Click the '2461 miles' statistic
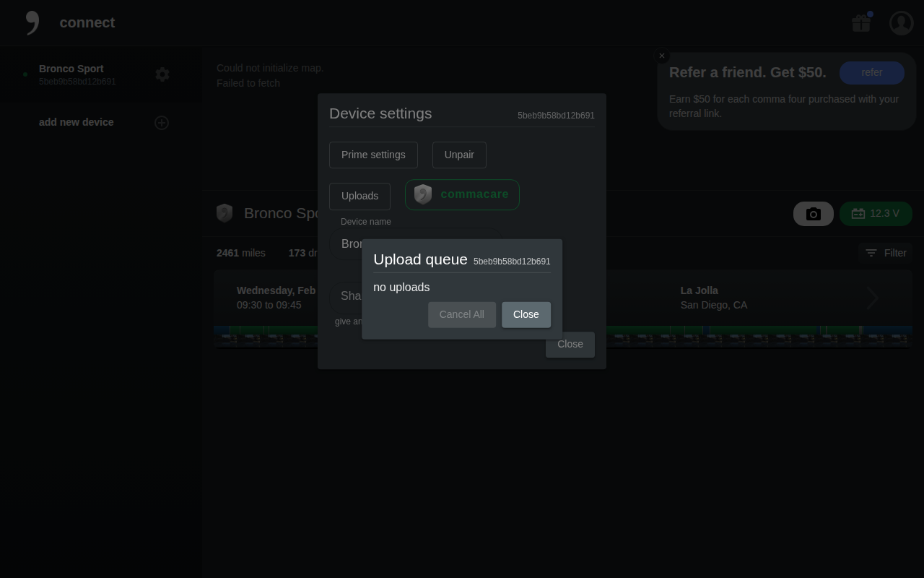924x578 pixels. 241,253
